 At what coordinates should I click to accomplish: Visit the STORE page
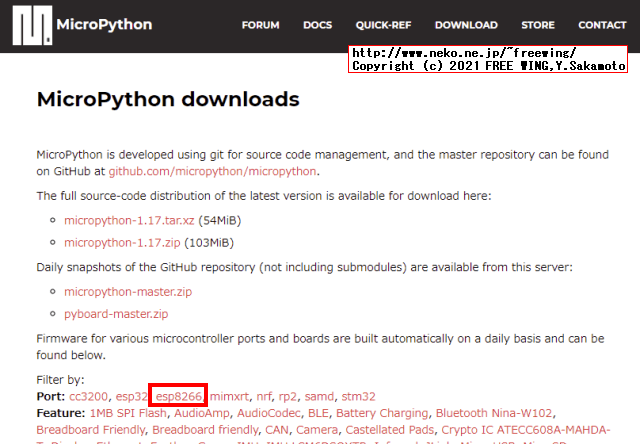click(538, 25)
